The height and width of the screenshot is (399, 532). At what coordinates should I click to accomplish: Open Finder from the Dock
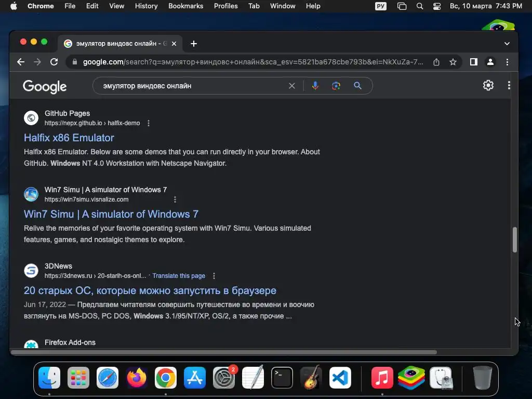pos(49,378)
